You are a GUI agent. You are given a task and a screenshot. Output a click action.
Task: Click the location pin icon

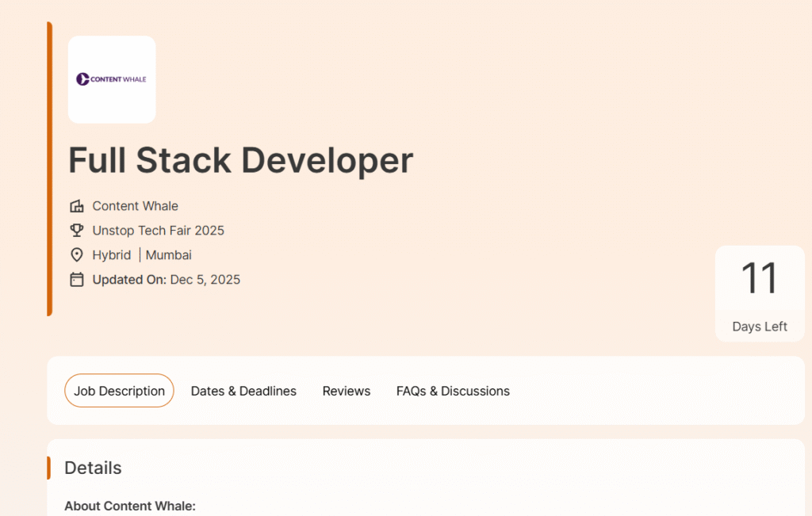77,255
